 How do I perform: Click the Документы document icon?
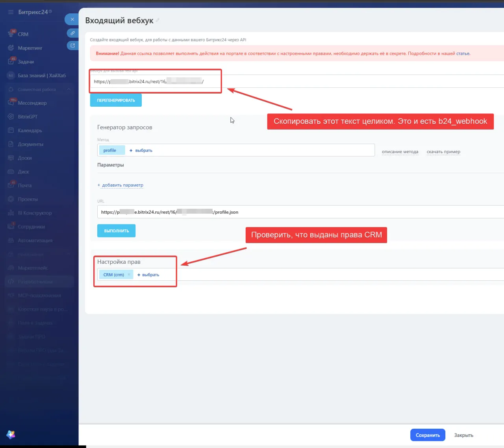coord(11,144)
